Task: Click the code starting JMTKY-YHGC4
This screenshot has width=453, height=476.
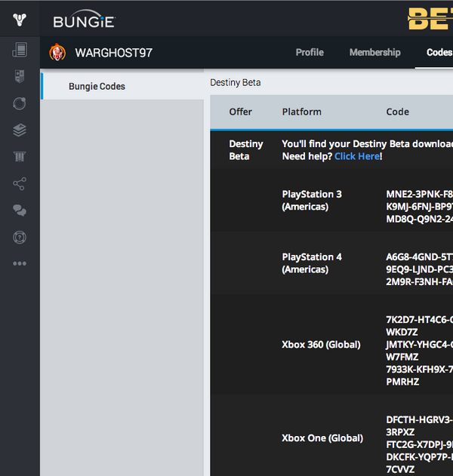Action: pyautogui.click(x=419, y=351)
